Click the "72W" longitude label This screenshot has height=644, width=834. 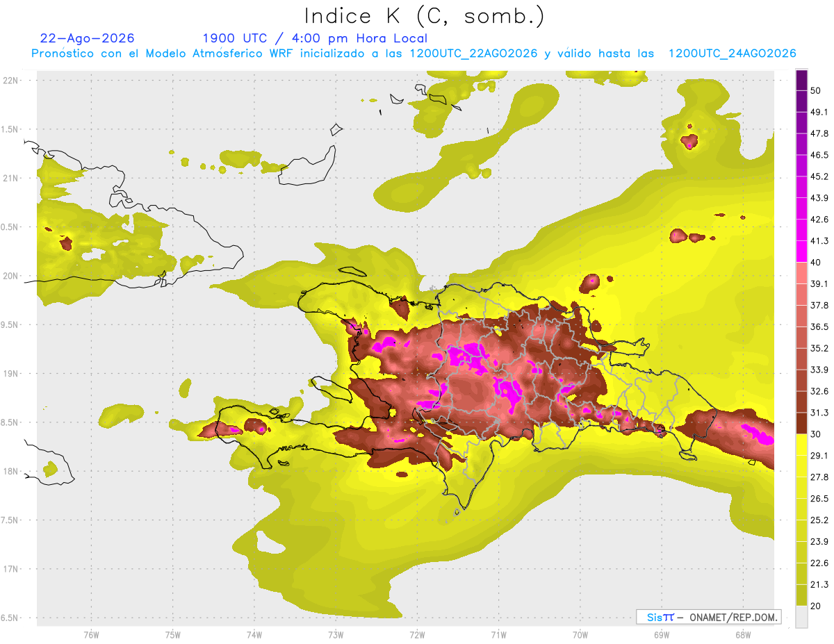click(416, 635)
